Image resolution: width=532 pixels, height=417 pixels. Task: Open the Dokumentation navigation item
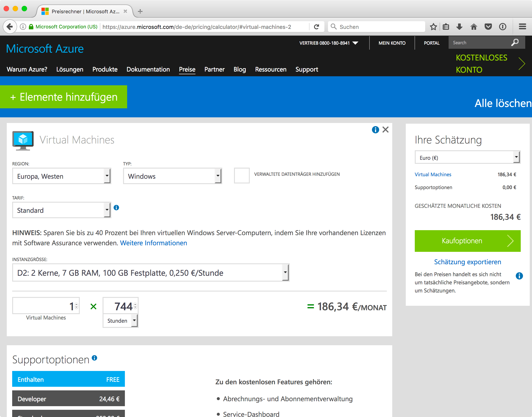[x=148, y=69]
